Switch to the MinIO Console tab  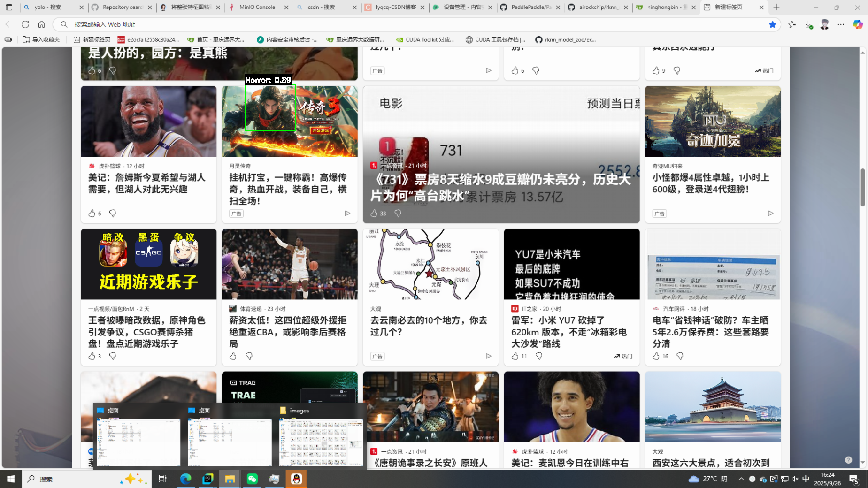point(257,7)
